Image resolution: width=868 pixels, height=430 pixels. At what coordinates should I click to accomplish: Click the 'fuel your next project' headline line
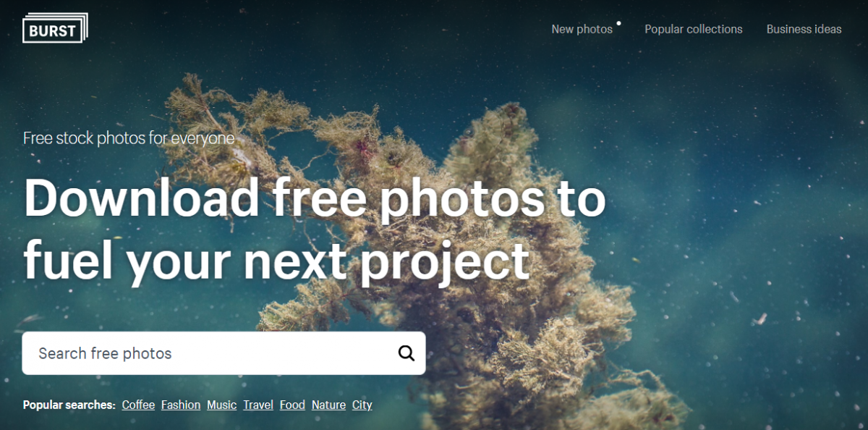(277, 261)
